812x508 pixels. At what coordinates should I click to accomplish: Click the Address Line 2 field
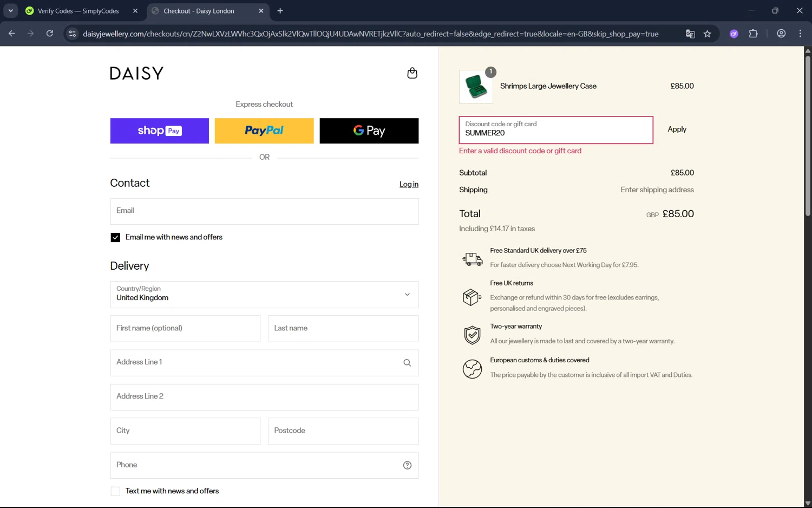tap(264, 397)
